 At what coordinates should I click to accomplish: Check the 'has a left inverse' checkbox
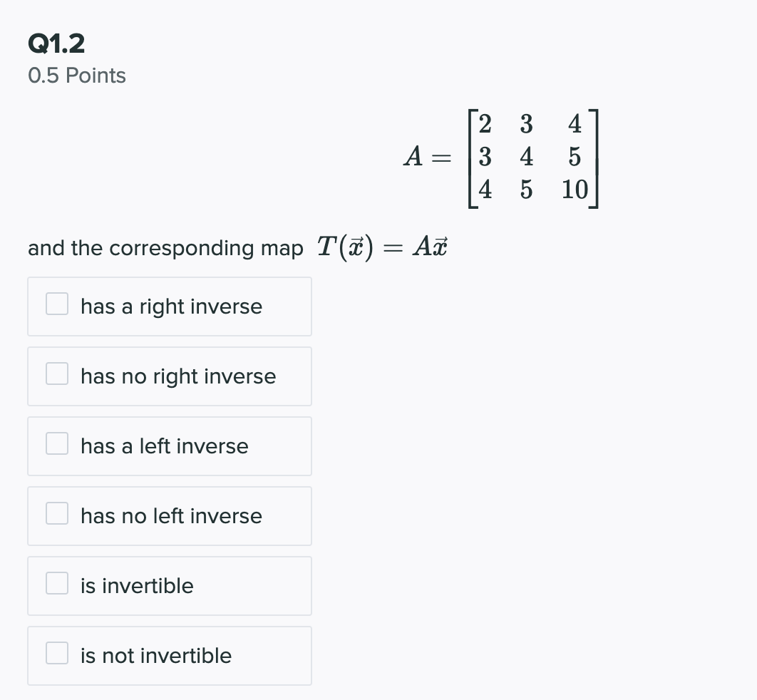[x=56, y=443]
